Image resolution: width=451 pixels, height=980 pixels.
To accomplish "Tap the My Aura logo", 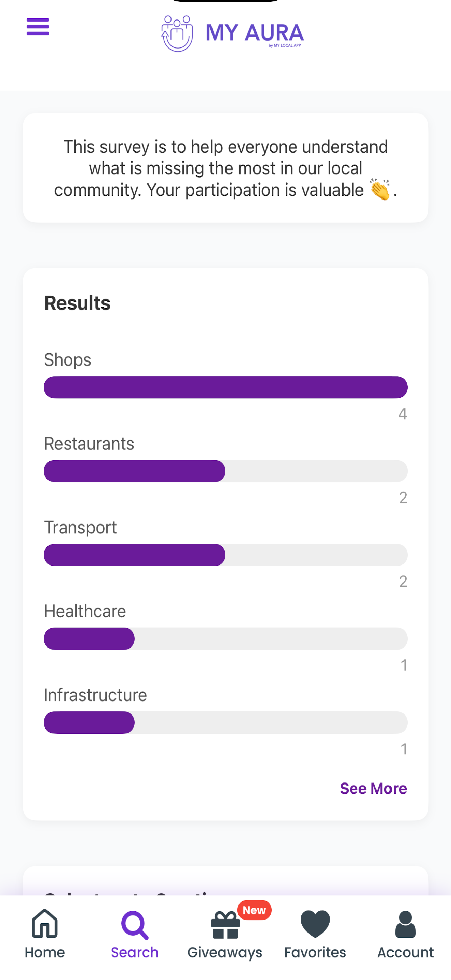I will [x=232, y=33].
